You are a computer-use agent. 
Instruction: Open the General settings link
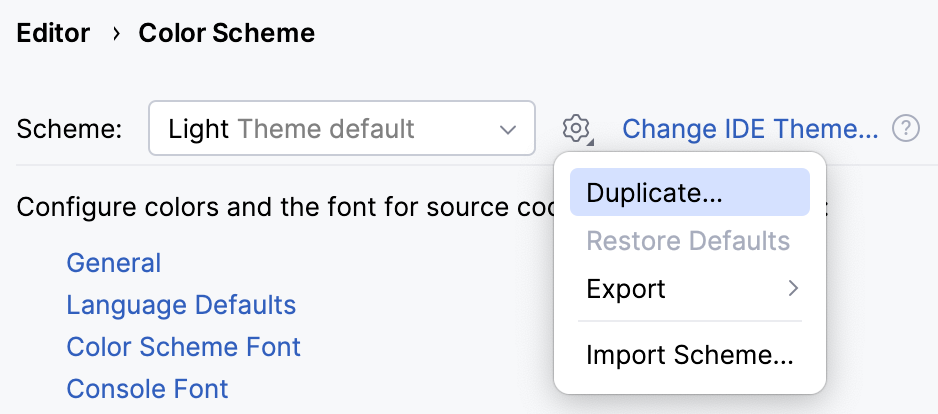[113, 263]
